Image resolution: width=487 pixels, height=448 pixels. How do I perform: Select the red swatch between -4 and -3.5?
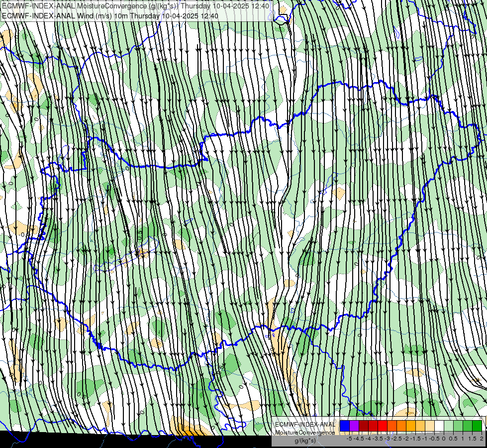pos(373,426)
